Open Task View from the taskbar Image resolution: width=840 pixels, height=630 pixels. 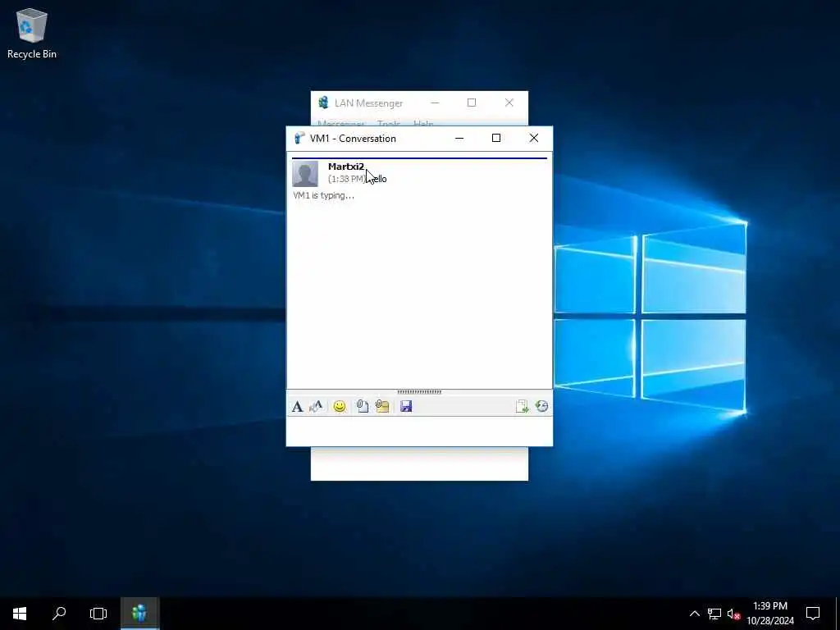98,614
